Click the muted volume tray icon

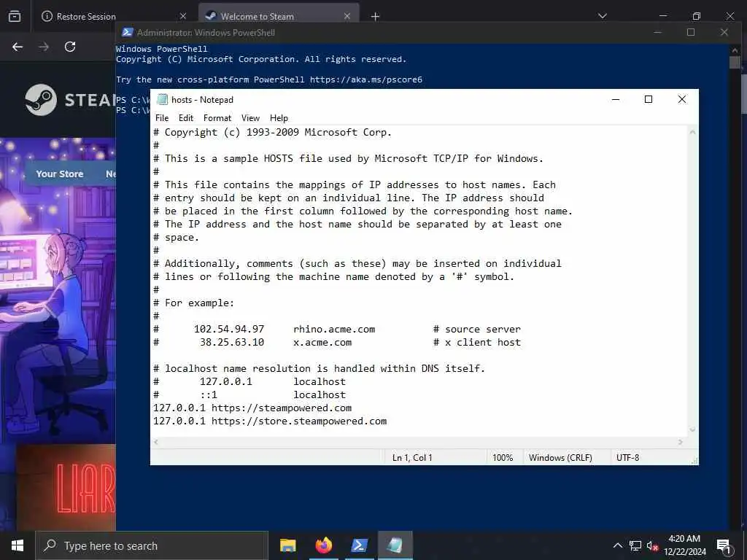(x=652, y=545)
